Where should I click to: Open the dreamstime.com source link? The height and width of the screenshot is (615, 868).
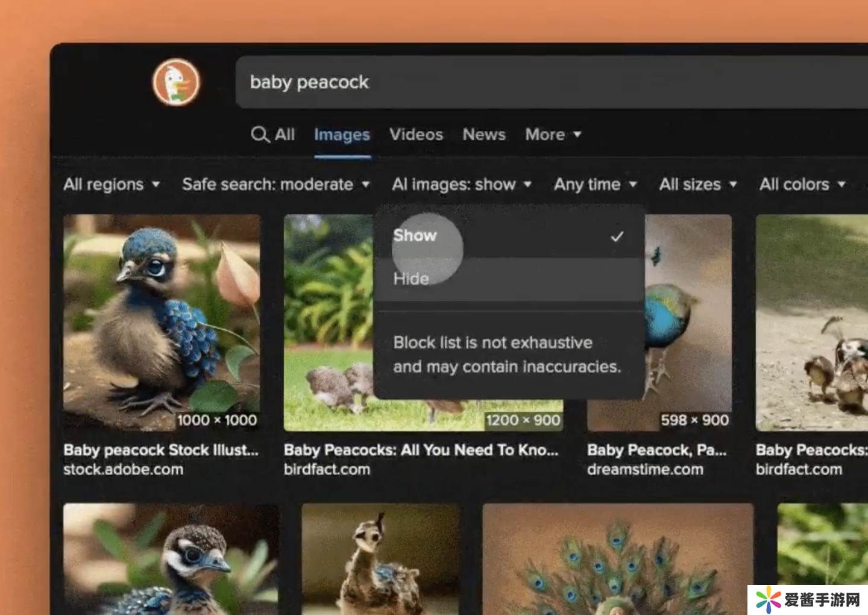point(645,470)
